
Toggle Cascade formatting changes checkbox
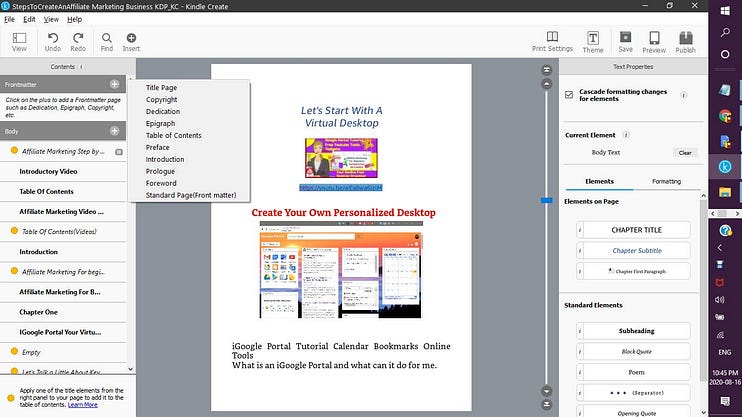pyautogui.click(x=569, y=95)
